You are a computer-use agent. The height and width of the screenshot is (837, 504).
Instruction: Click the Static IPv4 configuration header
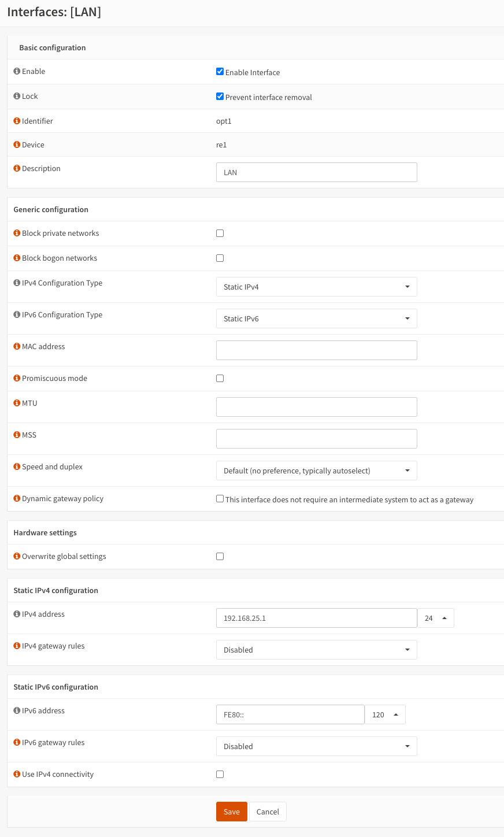56,590
